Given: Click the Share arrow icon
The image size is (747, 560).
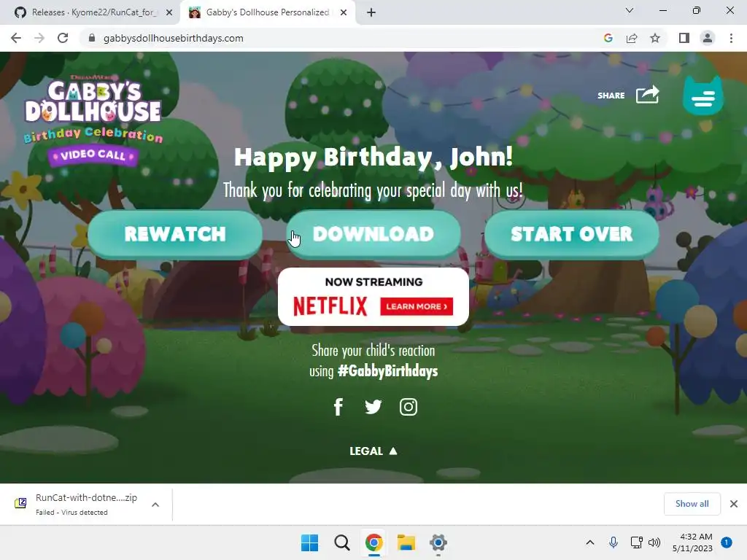Looking at the screenshot, I should pyautogui.click(x=648, y=94).
